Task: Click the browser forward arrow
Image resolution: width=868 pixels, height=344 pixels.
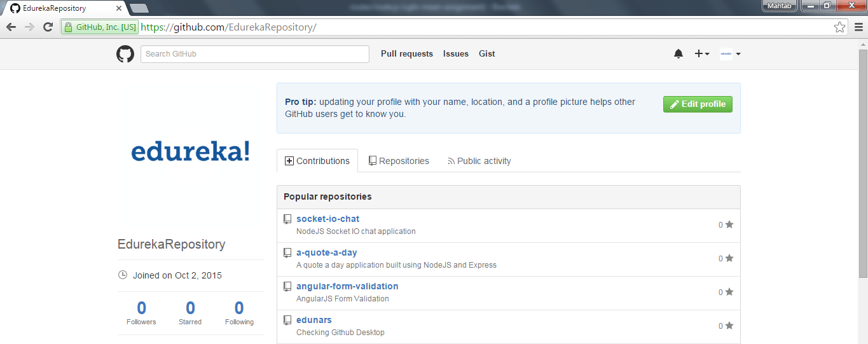Action: tap(29, 27)
